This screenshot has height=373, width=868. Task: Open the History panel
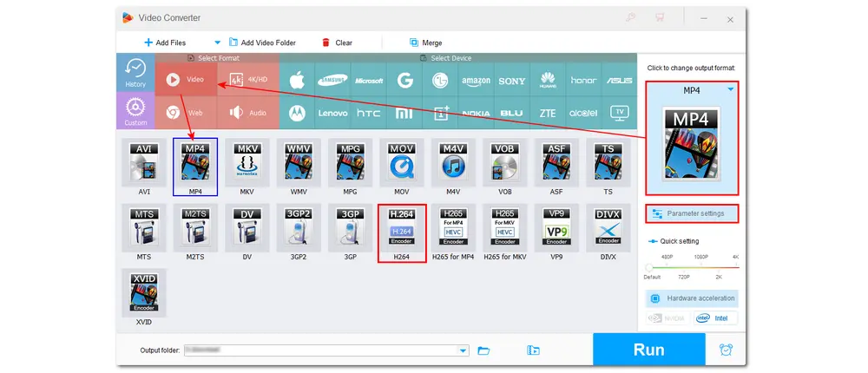[x=135, y=73]
